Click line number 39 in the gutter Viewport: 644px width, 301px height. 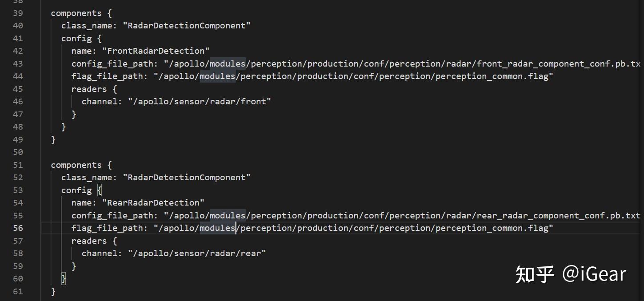coord(18,13)
